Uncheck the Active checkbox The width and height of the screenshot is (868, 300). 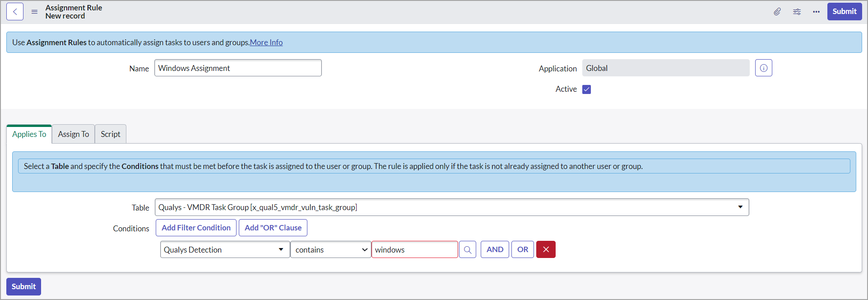pos(586,89)
